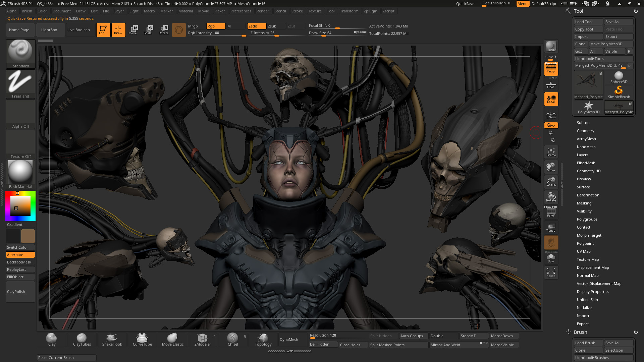Select the Chisel brush

click(233, 340)
